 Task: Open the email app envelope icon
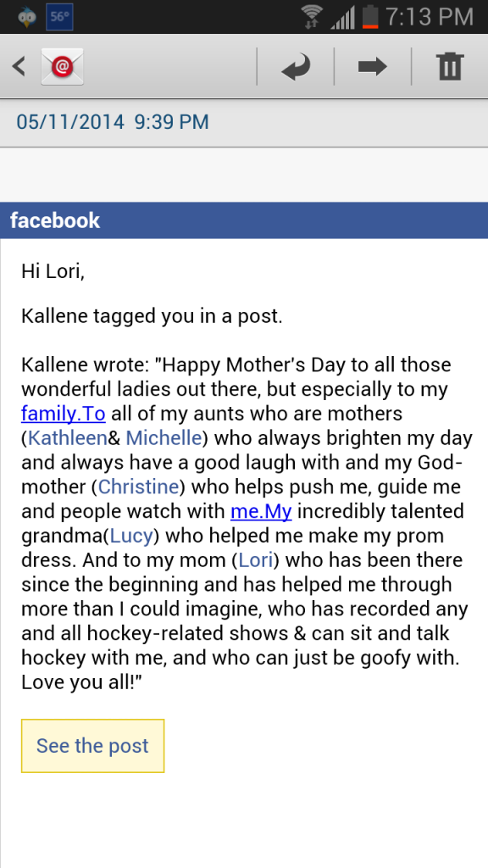(x=62, y=66)
